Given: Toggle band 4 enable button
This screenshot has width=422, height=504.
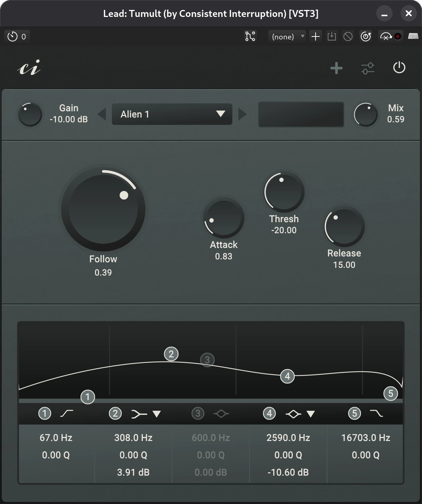Looking at the screenshot, I should (x=269, y=413).
